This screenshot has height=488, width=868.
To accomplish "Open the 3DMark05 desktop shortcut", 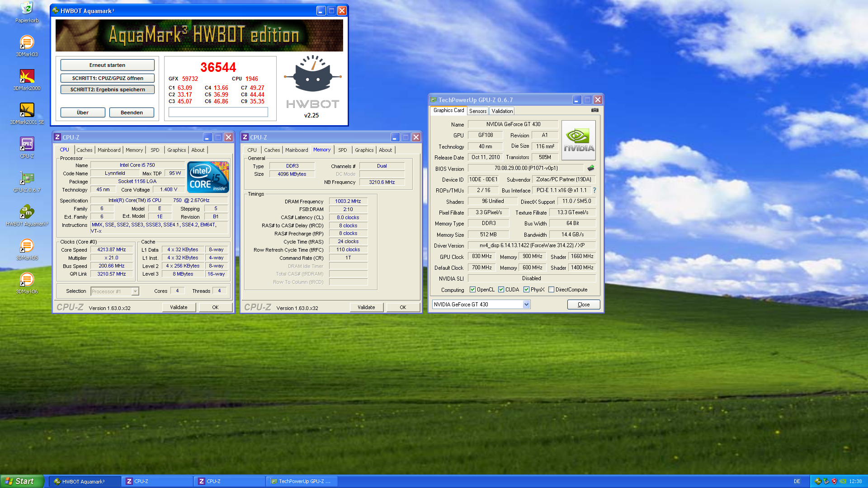I will (x=27, y=249).
